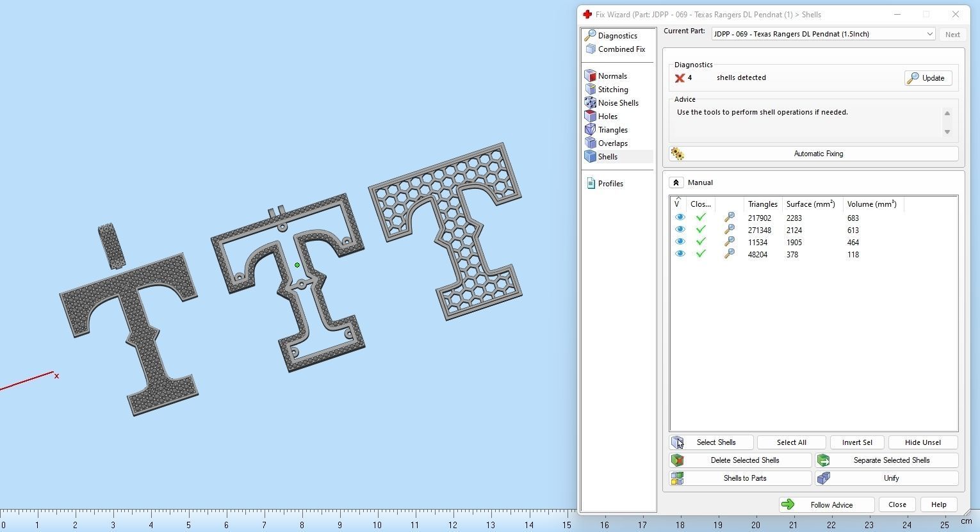
Task: Sort shells by the V column header
Action: click(678, 204)
